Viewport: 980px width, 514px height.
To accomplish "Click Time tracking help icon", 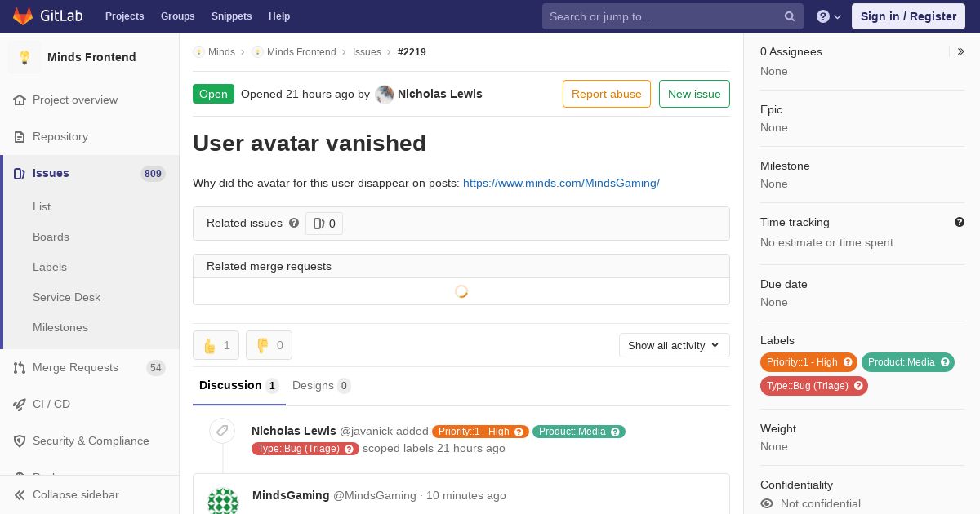I will [x=960, y=222].
